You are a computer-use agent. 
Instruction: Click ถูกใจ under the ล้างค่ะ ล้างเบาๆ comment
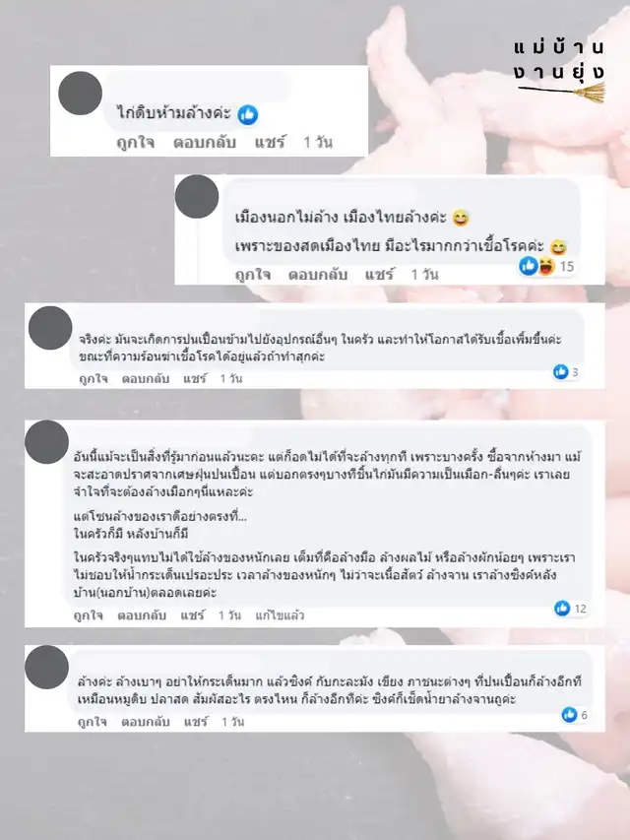click(x=93, y=721)
